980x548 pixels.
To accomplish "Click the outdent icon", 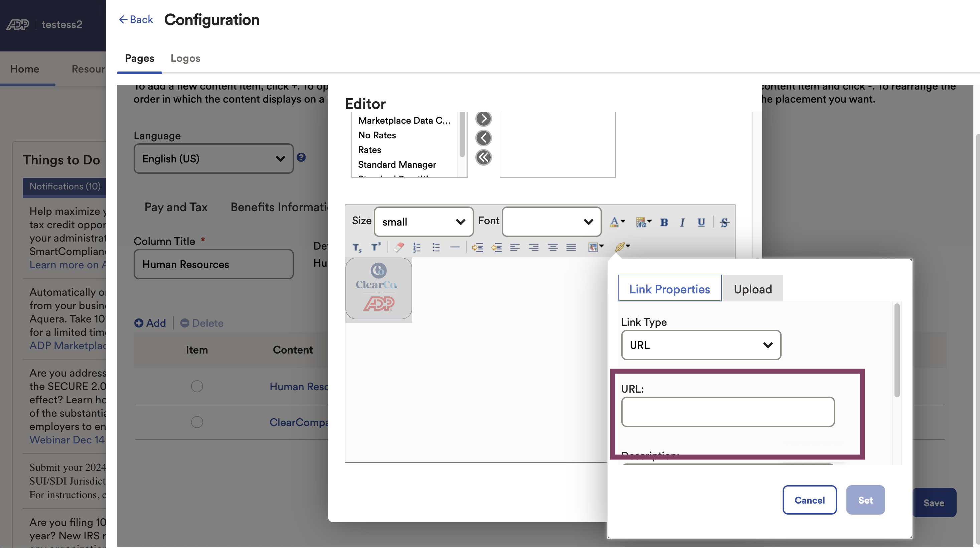I will tap(496, 247).
